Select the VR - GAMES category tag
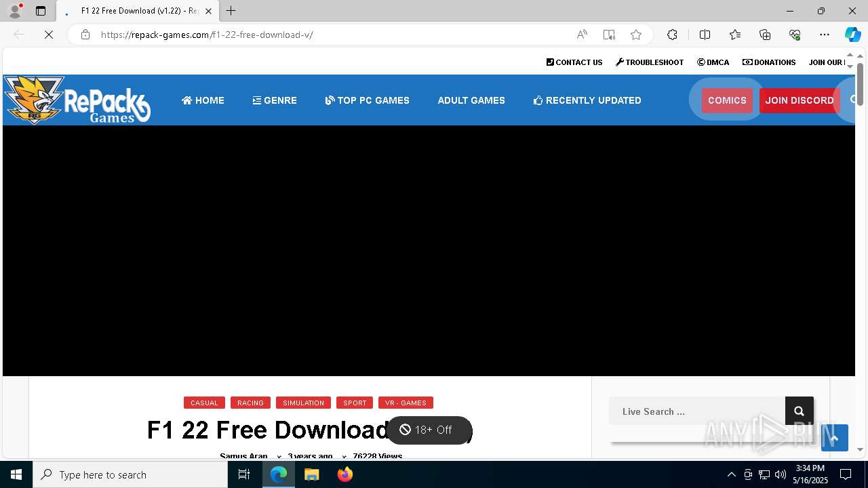Image resolution: width=868 pixels, height=488 pixels. [x=406, y=403]
